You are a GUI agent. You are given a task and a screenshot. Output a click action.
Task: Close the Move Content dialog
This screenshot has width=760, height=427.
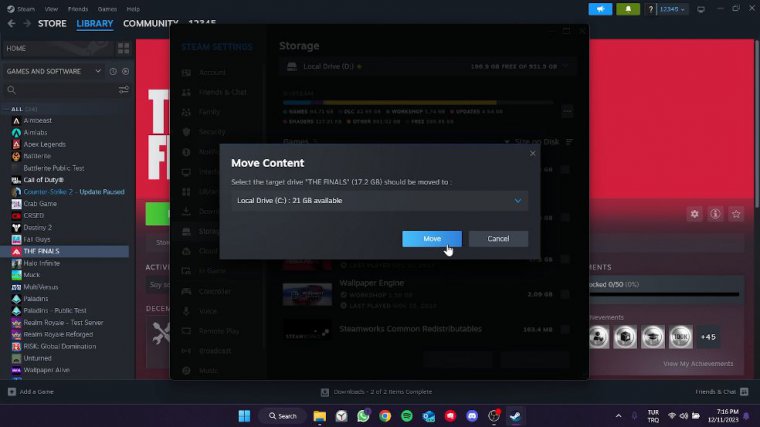pyautogui.click(x=532, y=154)
